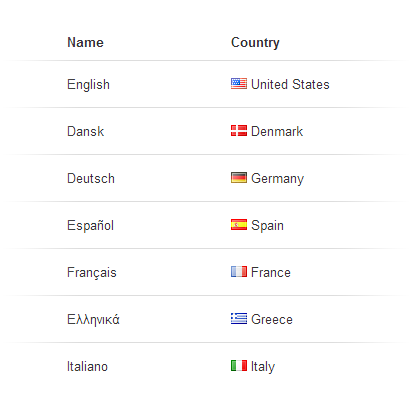Click the Greece country text
This screenshot has height=410, width=410.
[x=272, y=319]
